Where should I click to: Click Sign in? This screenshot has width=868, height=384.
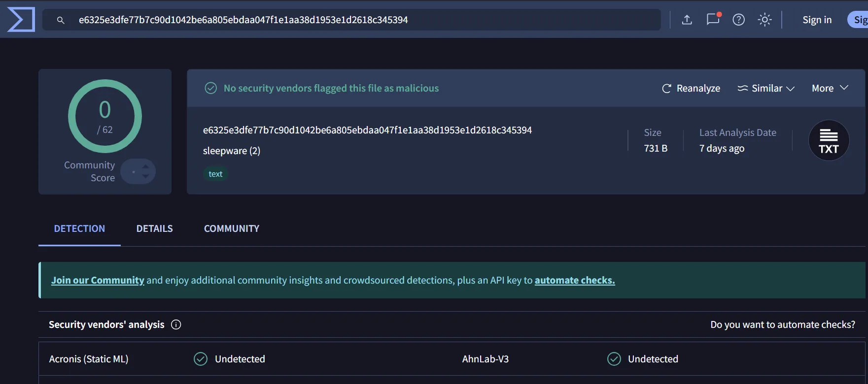coord(817,20)
